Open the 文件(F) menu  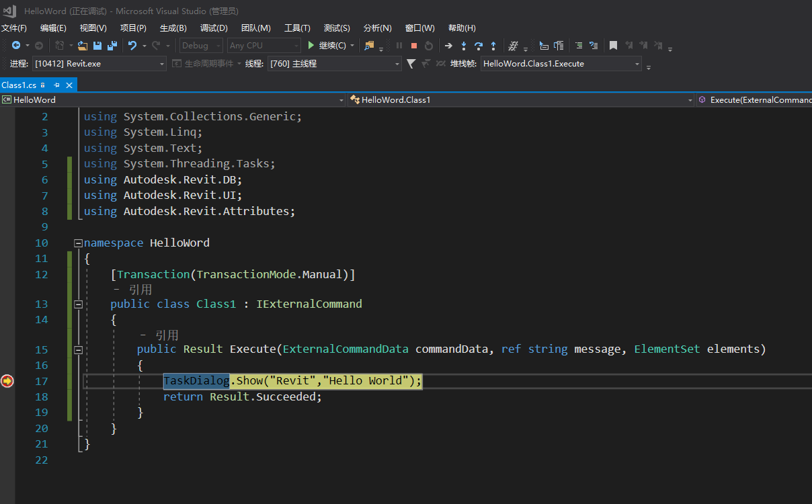pos(14,28)
